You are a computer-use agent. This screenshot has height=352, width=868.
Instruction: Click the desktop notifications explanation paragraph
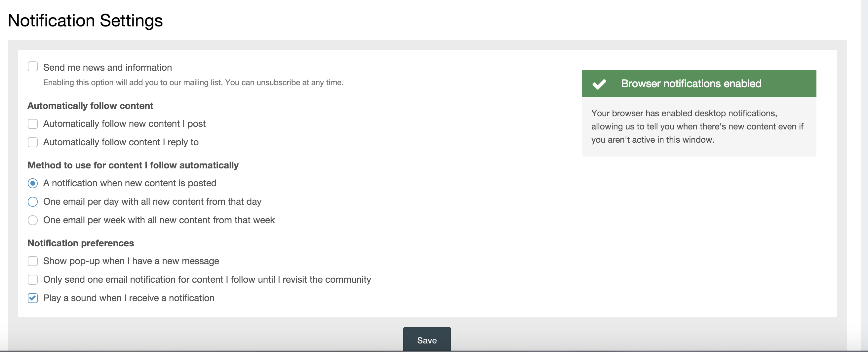697,126
